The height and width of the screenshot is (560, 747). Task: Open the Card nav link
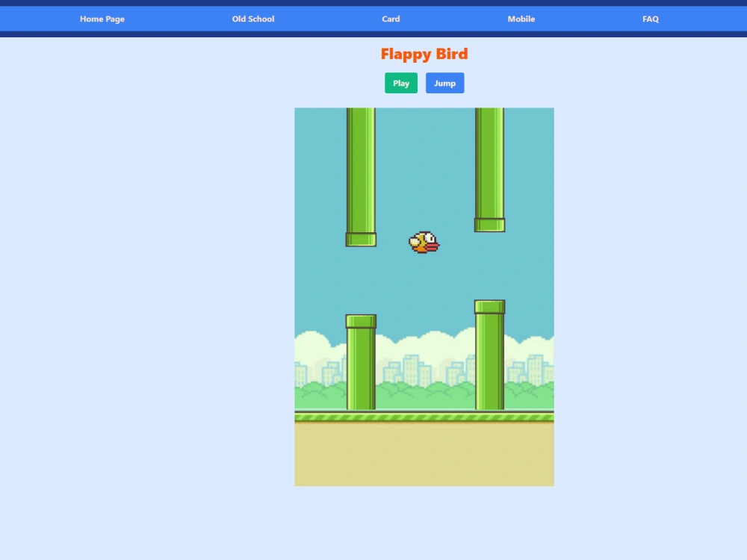(x=391, y=19)
